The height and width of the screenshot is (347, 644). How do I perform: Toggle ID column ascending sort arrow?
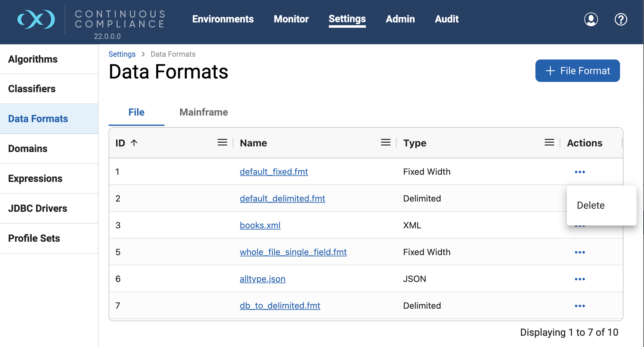[134, 143]
